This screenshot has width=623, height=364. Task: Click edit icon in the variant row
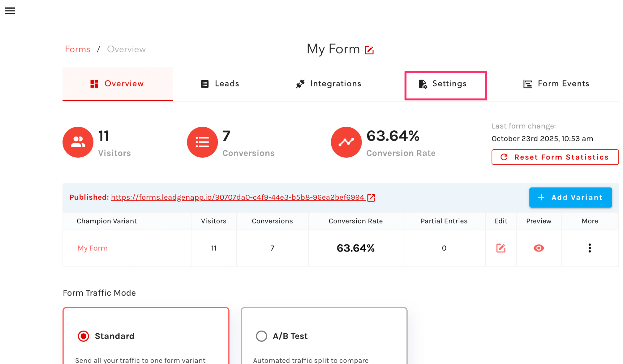(x=501, y=248)
